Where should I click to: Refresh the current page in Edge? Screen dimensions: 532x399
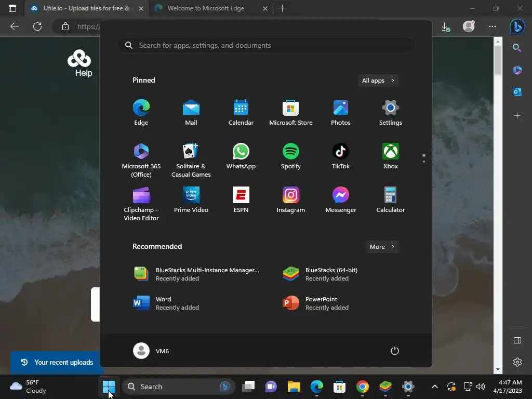tap(37, 26)
